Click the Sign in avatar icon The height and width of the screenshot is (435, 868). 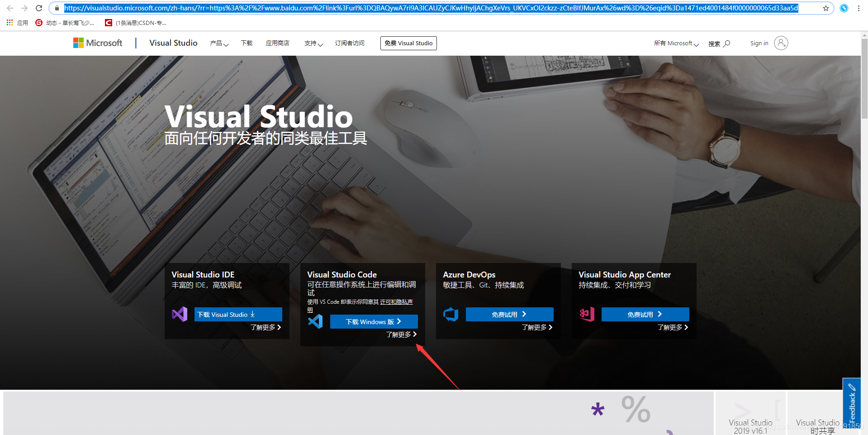781,43
